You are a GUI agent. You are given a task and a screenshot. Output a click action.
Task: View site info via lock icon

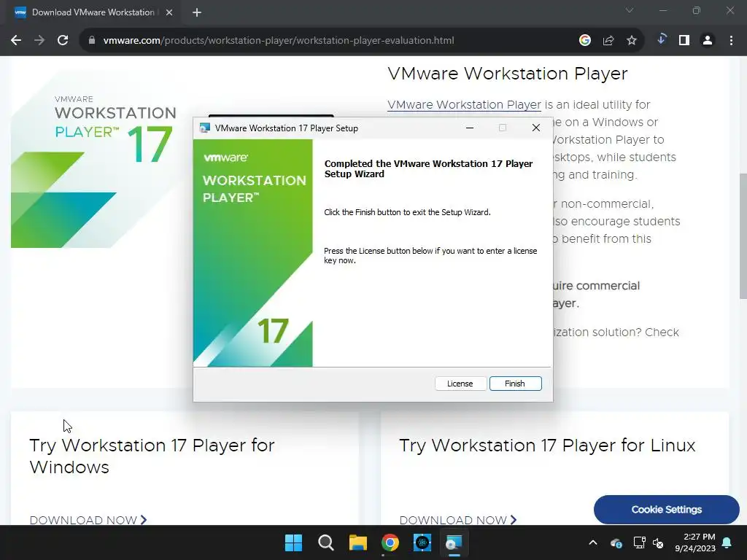(92, 41)
